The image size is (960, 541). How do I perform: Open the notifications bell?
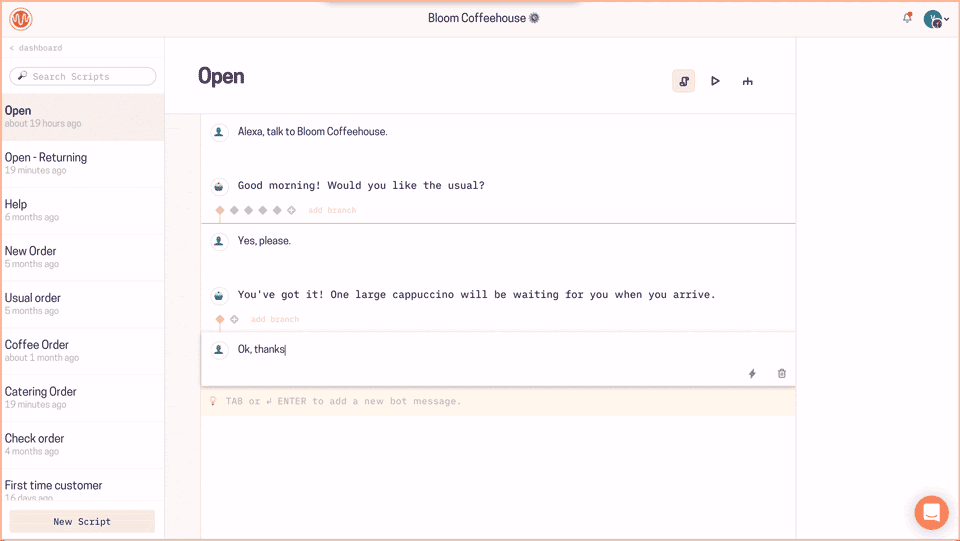[x=907, y=18]
